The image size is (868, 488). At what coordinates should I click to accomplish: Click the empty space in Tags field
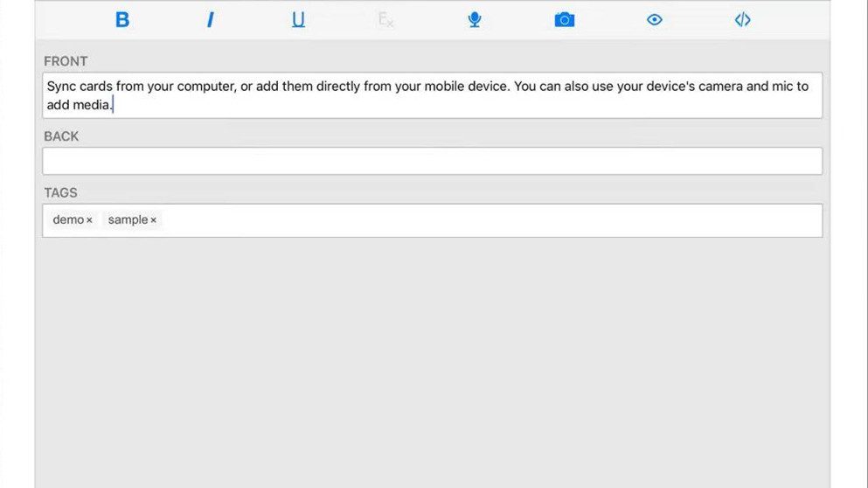tap(490, 220)
